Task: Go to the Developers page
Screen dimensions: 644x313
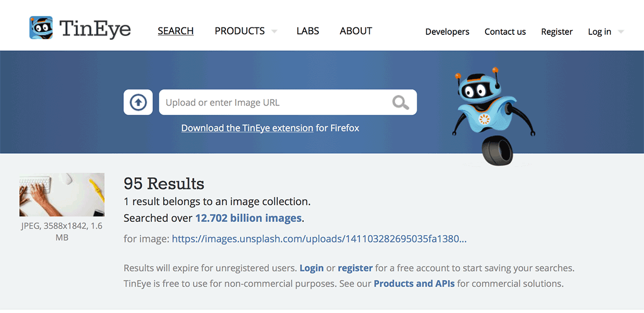Action: pyautogui.click(x=447, y=32)
